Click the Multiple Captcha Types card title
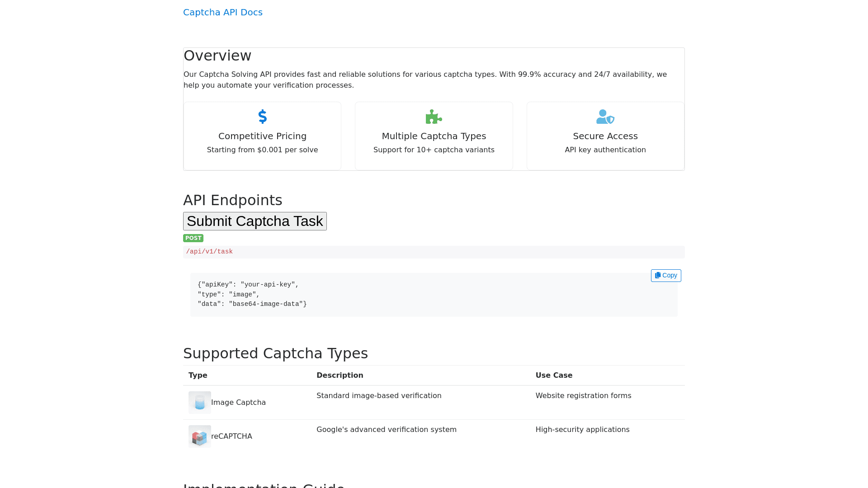The width and height of the screenshot is (868, 488). pos(434,136)
